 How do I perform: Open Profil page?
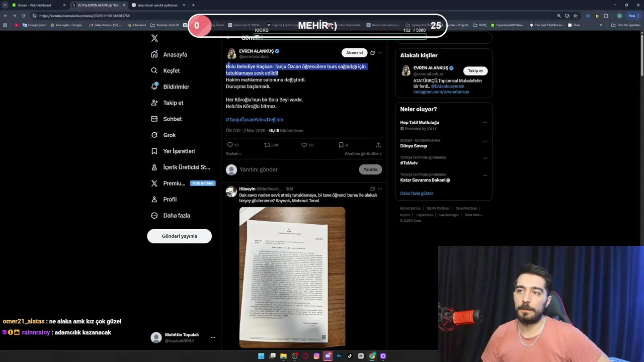pyautogui.click(x=164, y=199)
